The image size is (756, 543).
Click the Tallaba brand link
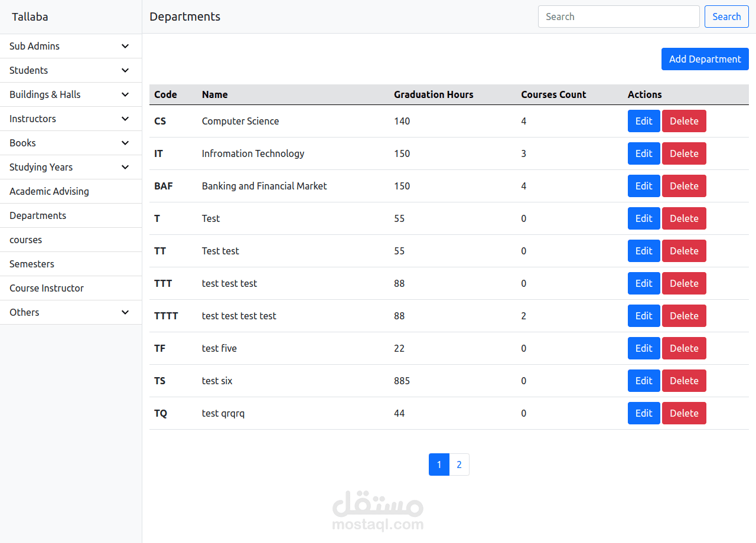pyautogui.click(x=30, y=17)
